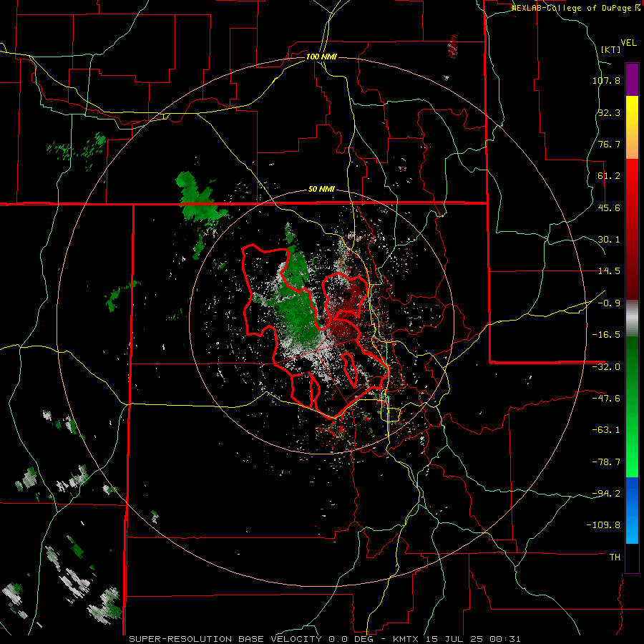Click the NEXLAB-College of DuPage label
Viewport: 644px width, 644px height.
pos(572,8)
